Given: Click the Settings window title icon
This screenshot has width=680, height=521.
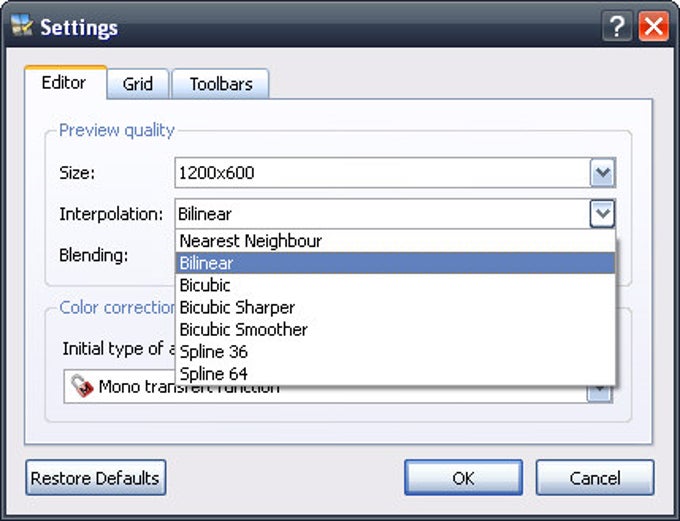Looking at the screenshot, I should click(22, 26).
